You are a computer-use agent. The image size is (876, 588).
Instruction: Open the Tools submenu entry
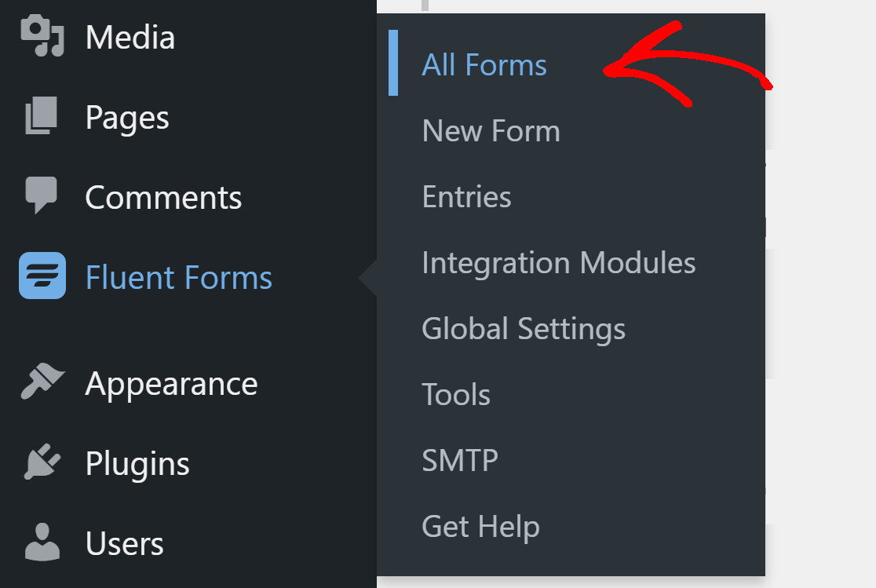[456, 395]
